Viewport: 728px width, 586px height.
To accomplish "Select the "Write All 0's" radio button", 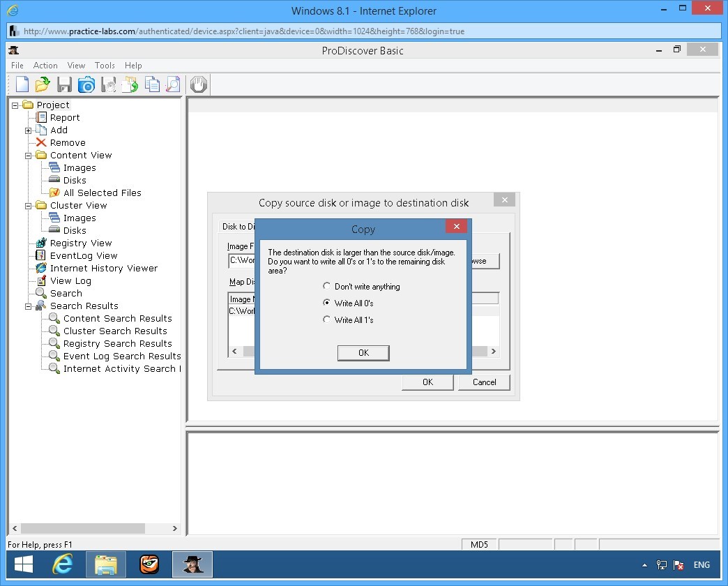I will tap(326, 303).
